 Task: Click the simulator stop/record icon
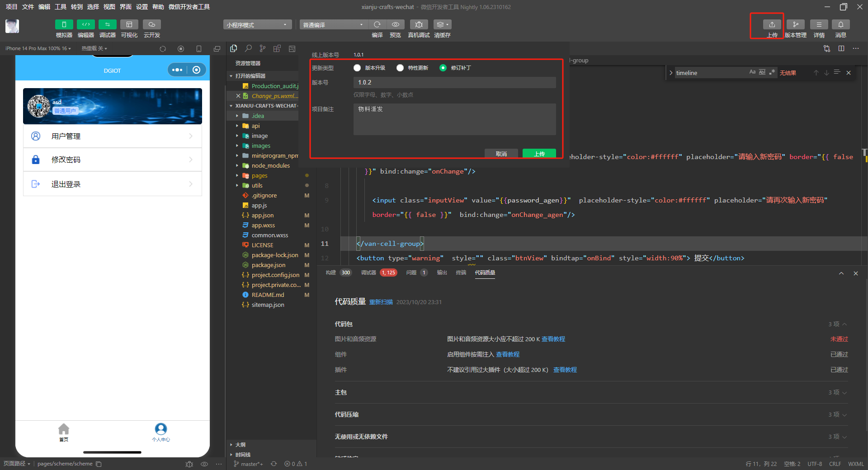tap(181, 49)
